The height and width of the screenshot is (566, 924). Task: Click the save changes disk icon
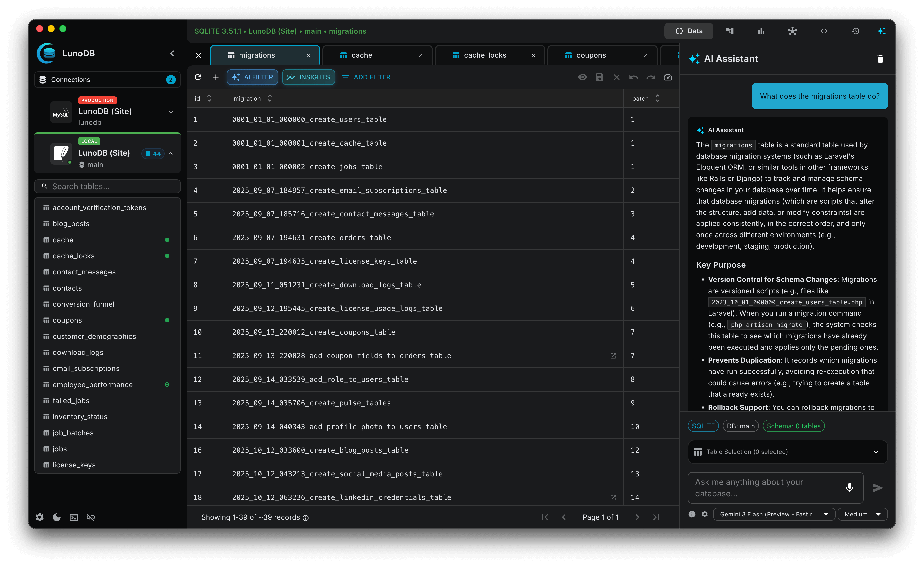pyautogui.click(x=599, y=77)
